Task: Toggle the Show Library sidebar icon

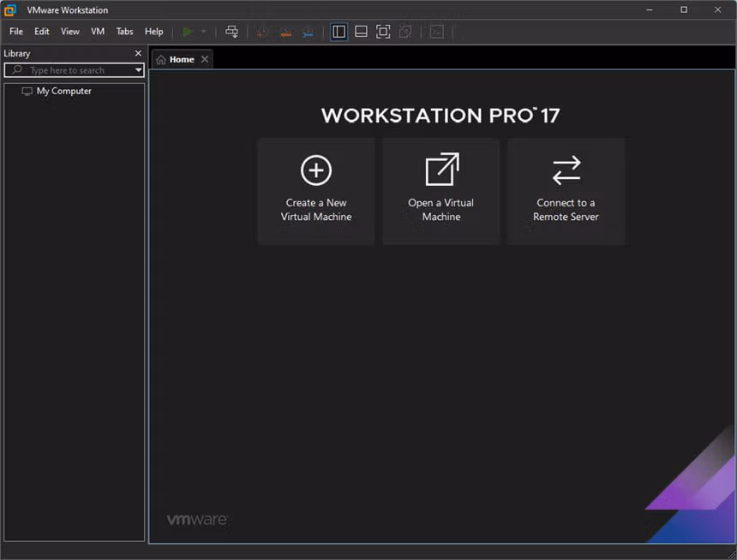Action: (339, 32)
